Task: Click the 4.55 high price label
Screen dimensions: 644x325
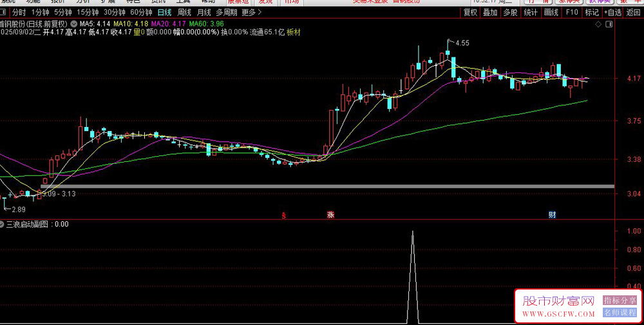Action: (462, 43)
